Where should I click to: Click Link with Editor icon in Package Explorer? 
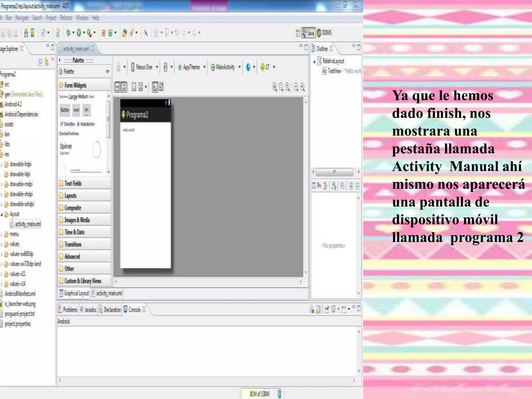pyautogui.click(x=47, y=62)
